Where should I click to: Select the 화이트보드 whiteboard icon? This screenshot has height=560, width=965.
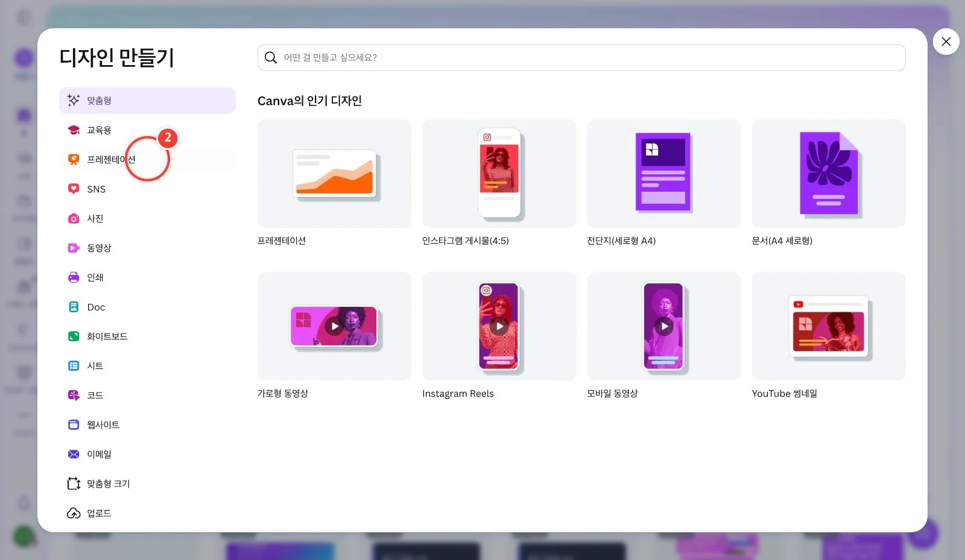click(x=74, y=336)
